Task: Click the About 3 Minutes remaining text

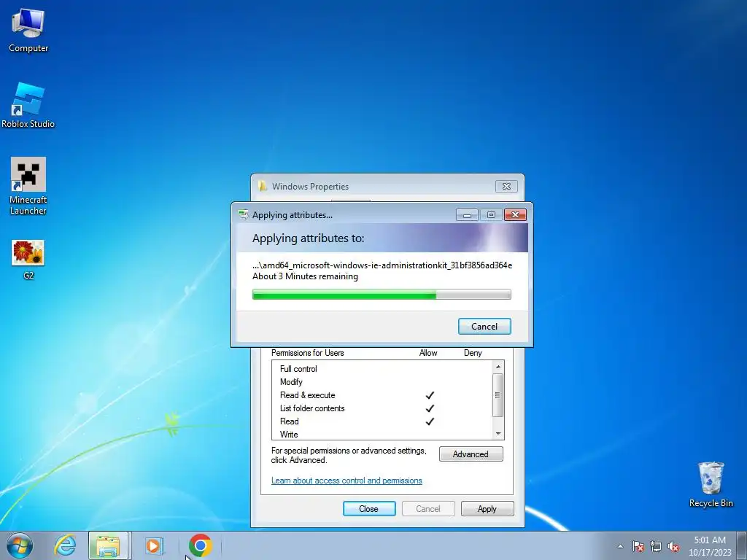Action: (305, 276)
